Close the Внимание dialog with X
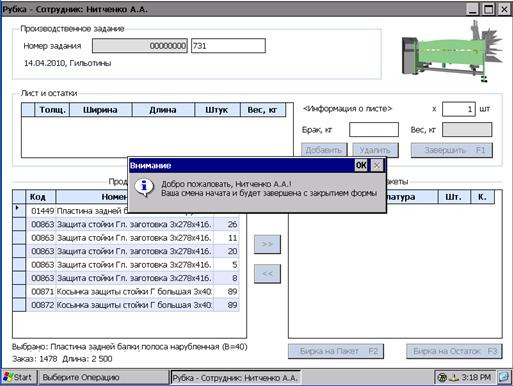The height and width of the screenshot is (386, 513). point(377,165)
